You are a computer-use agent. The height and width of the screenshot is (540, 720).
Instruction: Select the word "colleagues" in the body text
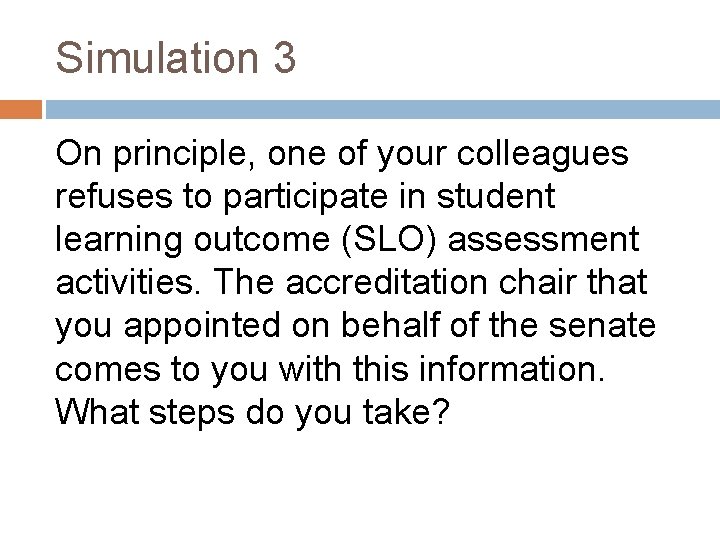[x=542, y=154]
